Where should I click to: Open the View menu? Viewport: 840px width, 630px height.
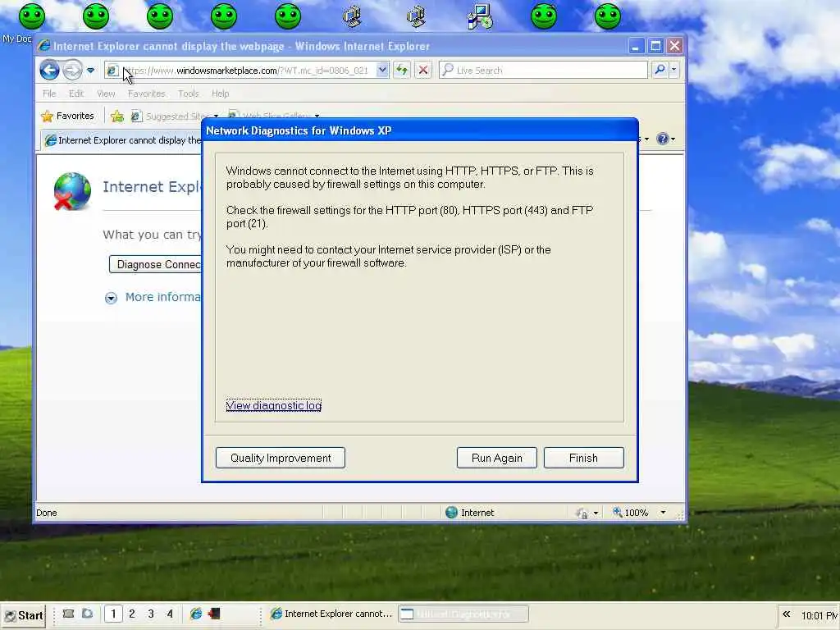point(106,94)
